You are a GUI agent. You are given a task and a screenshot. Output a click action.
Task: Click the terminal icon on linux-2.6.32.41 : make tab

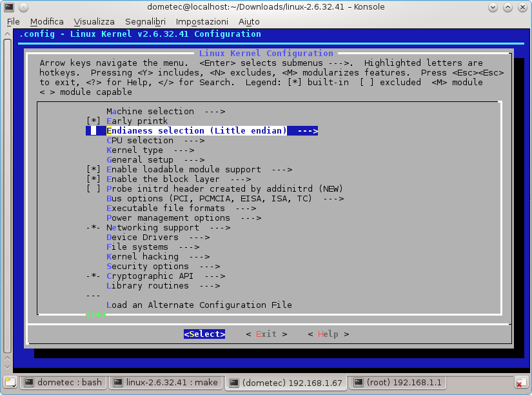117,382
